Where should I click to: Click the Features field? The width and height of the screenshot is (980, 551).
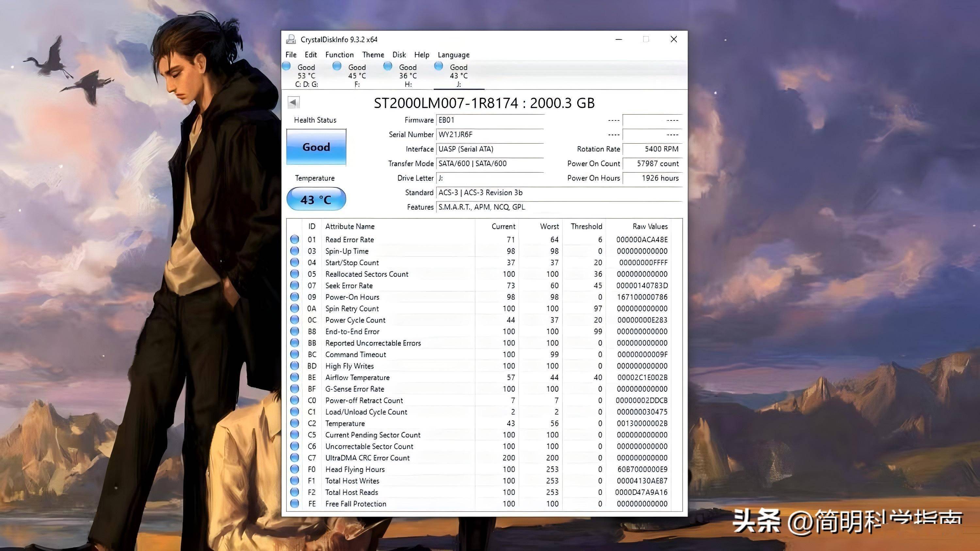coord(559,207)
